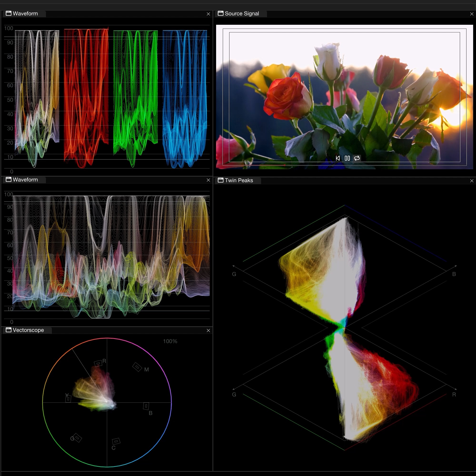Image resolution: width=476 pixels, height=476 pixels.
Task: Close the top RGB parade Waveform panel
Action: [208, 14]
